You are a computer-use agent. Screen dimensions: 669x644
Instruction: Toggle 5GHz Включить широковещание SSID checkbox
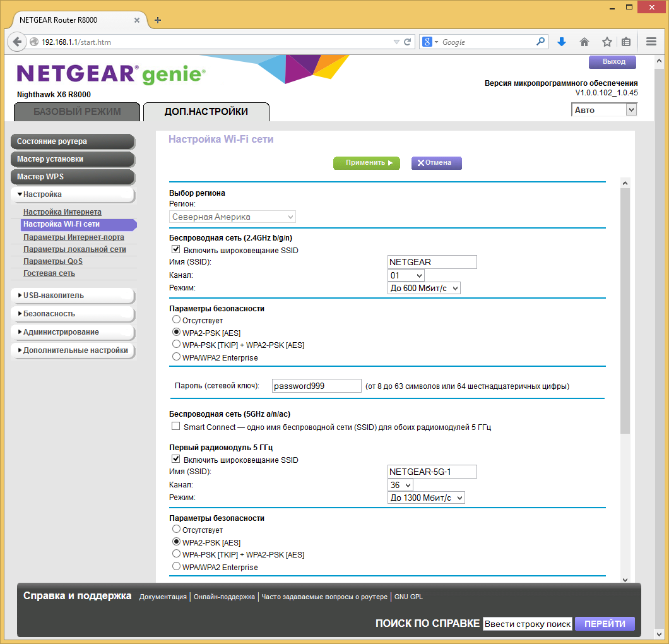(x=175, y=459)
